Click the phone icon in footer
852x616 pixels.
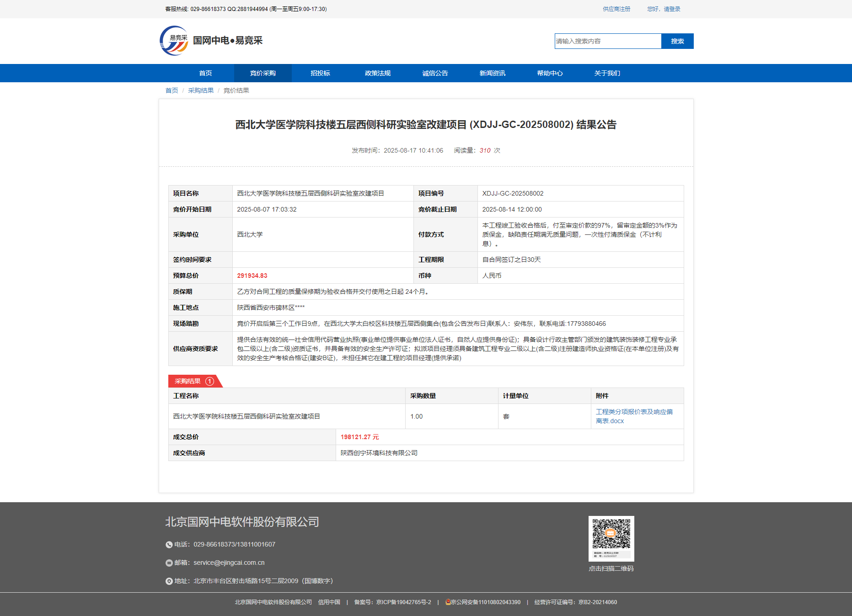tap(169, 545)
